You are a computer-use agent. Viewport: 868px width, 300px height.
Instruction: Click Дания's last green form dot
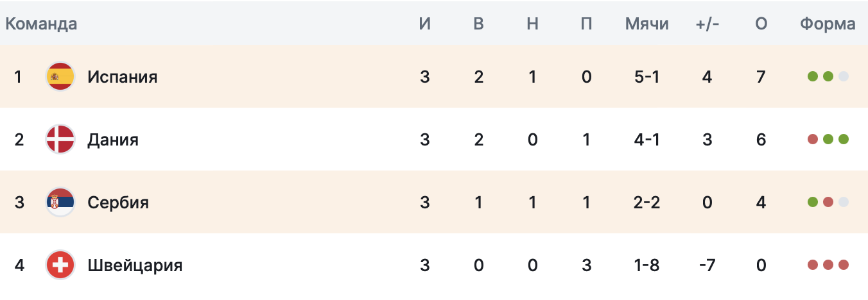tap(844, 140)
